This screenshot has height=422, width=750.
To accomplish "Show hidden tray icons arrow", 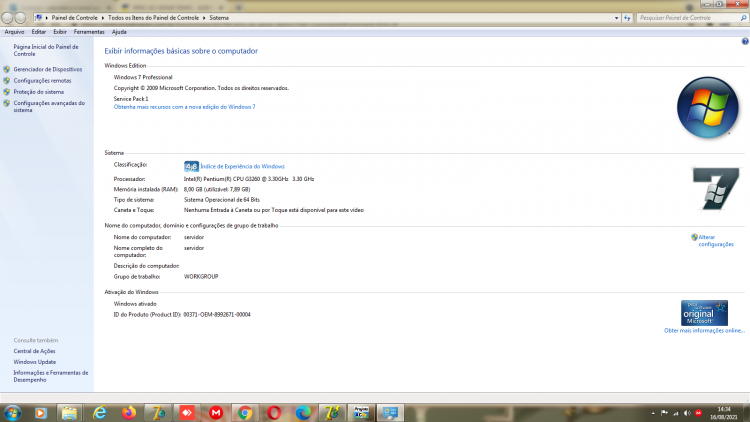I will 653,413.
